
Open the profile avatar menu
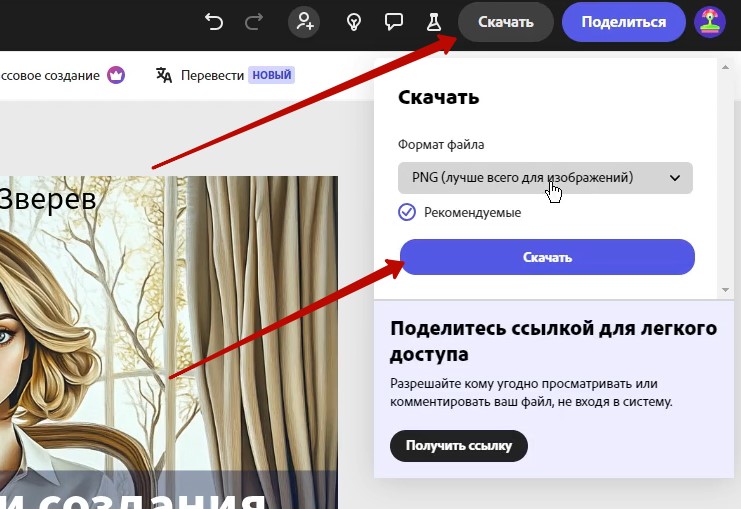(711, 22)
